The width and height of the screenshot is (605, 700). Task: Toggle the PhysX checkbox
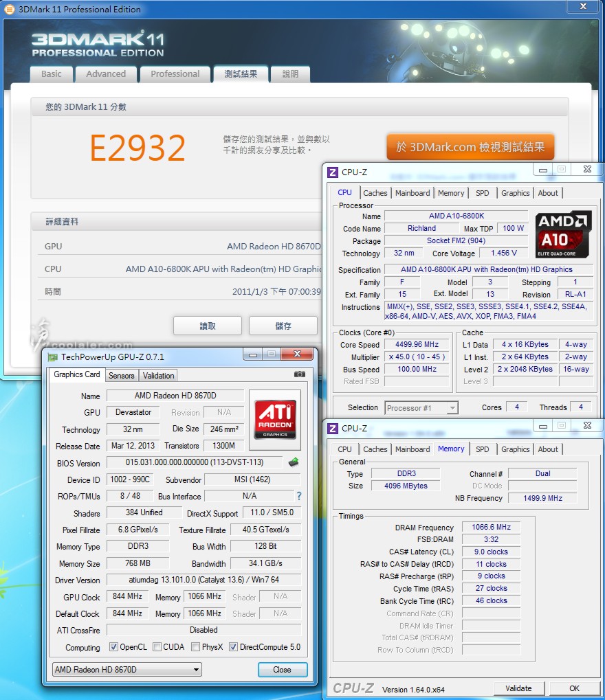click(x=195, y=647)
